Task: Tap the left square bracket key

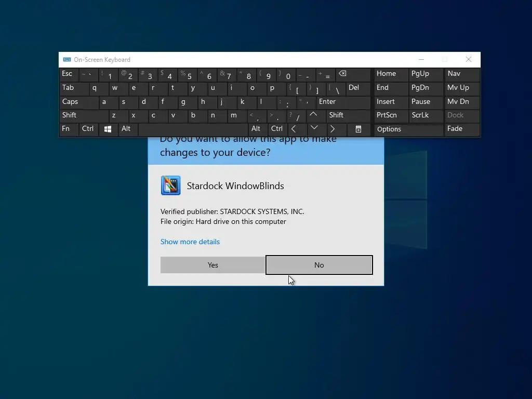Action: tap(296, 88)
